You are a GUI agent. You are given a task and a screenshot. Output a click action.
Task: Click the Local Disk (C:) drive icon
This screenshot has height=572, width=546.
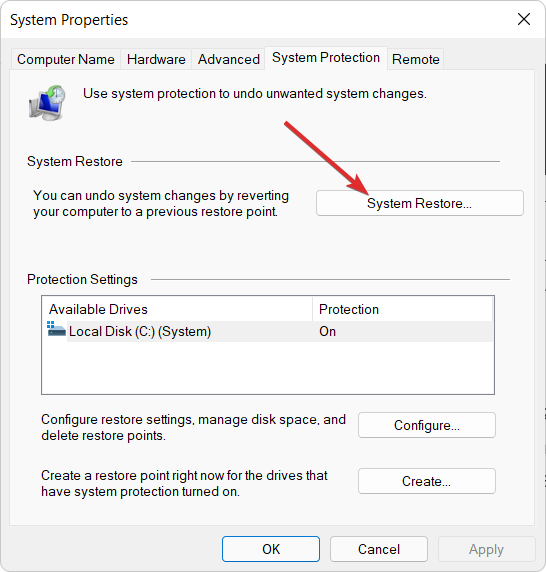coord(56,329)
